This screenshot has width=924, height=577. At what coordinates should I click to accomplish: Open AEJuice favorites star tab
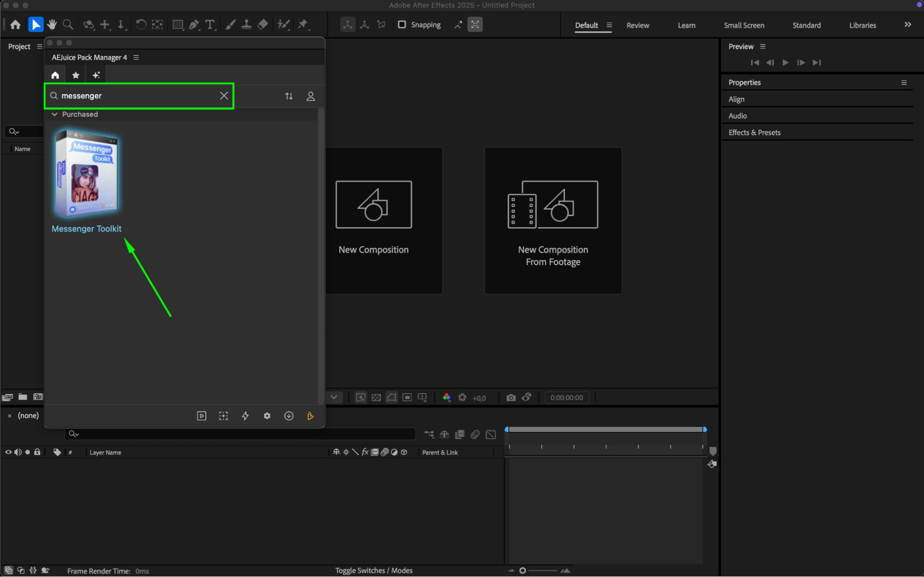[76, 75]
